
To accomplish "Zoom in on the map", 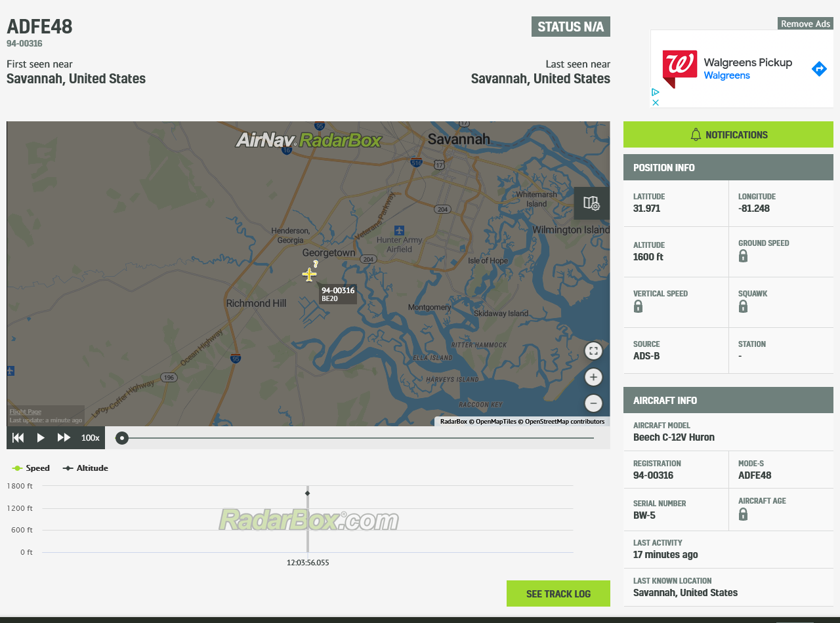I will point(593,377).
